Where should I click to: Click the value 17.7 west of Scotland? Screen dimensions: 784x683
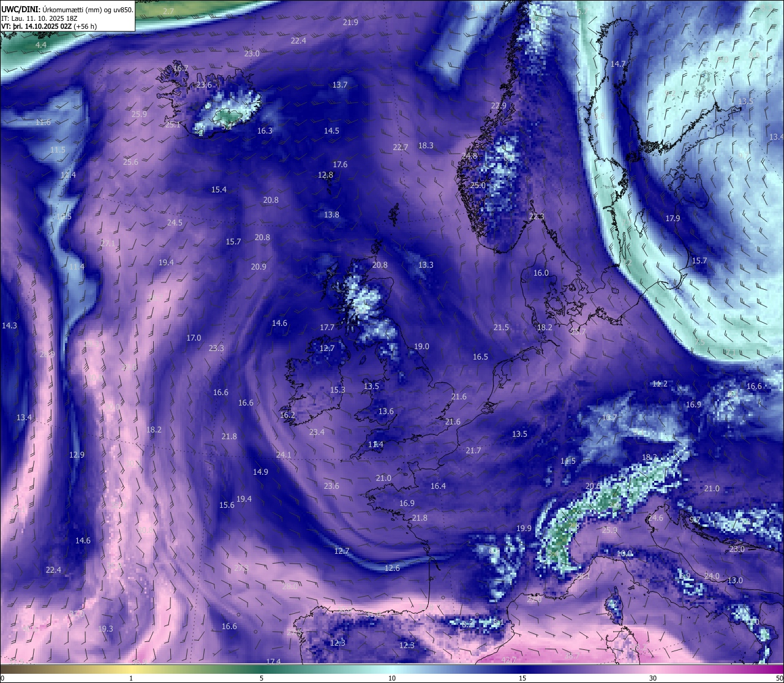(x=327, y=328)
